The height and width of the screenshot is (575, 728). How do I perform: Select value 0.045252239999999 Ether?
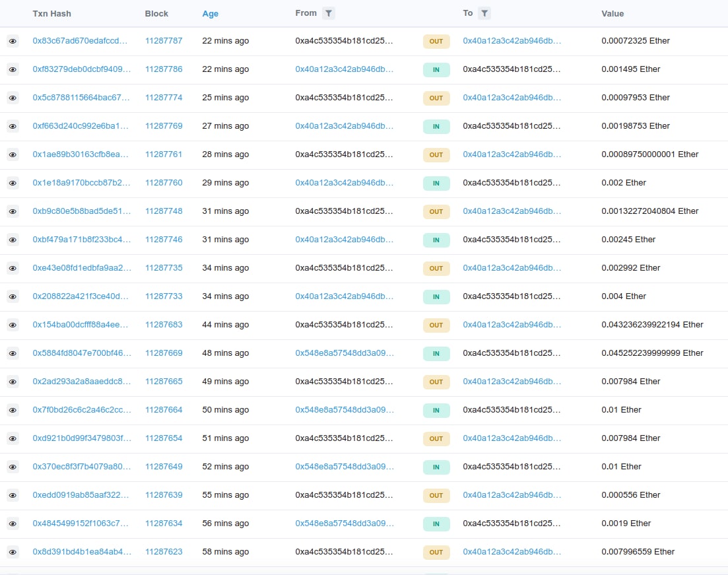652,353
